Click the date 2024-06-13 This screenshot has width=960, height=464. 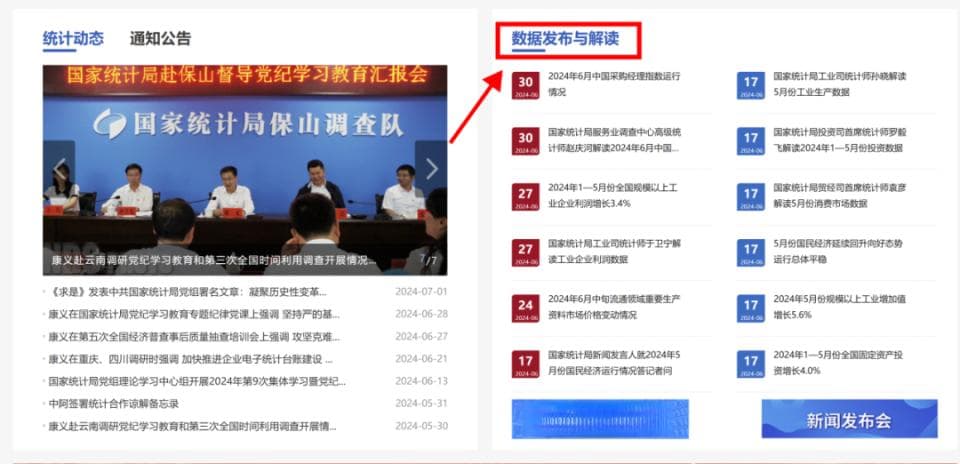[421, 381]
